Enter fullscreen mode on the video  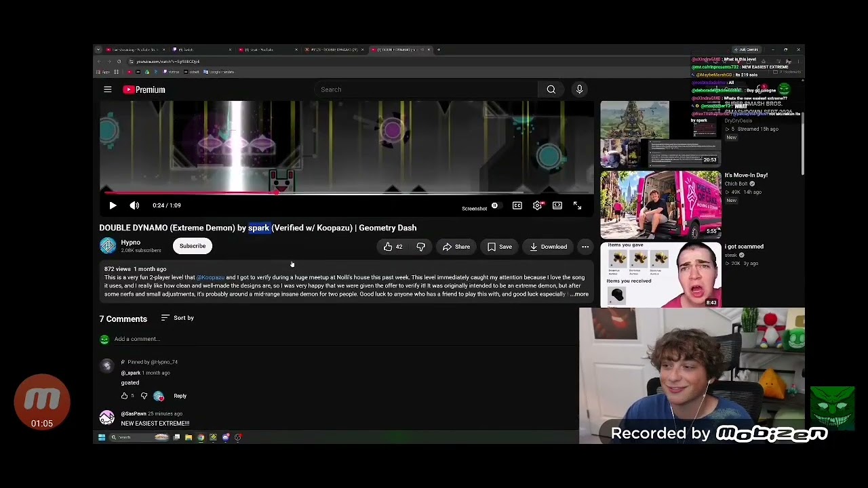click(577, 206)
